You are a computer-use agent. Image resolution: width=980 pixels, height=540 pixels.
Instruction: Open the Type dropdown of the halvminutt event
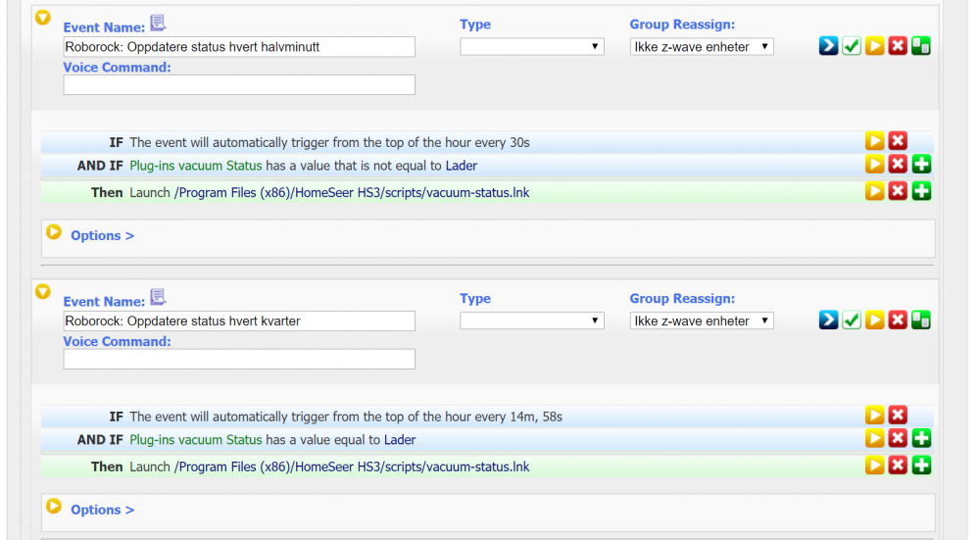[x=532, y=46]
